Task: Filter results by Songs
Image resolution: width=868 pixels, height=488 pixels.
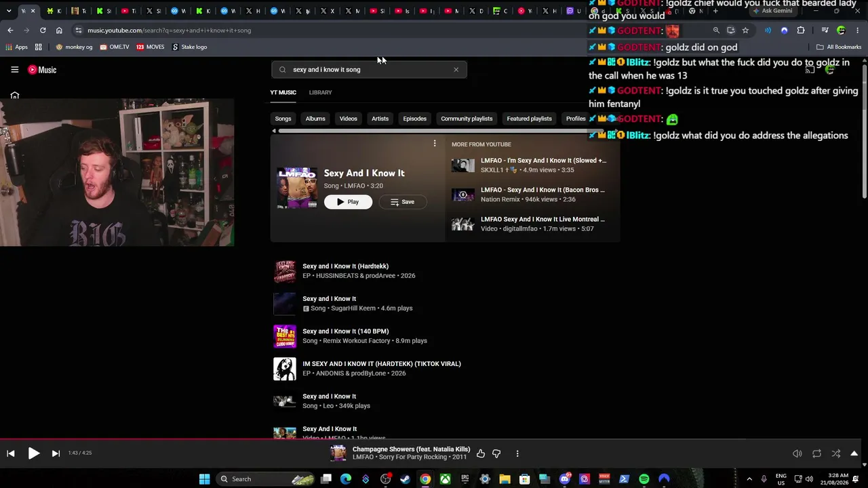Action: [x=283, y=119]
